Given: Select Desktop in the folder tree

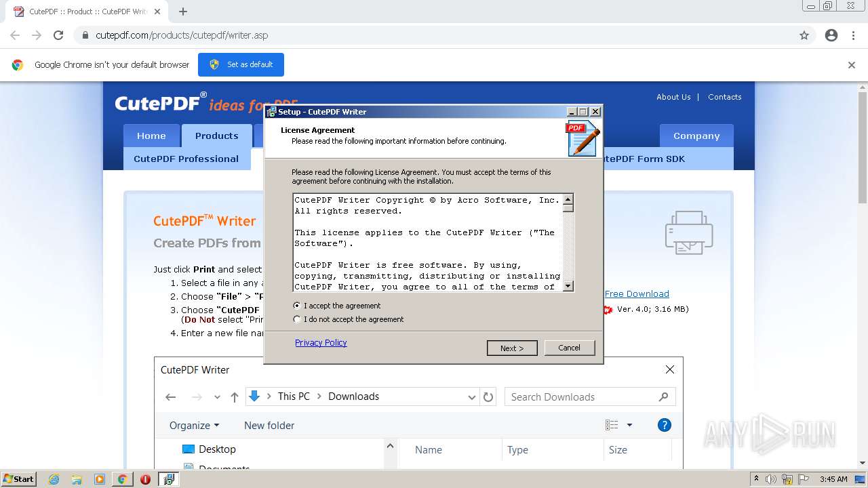Looking at the screenshot, I should [209, 449].
